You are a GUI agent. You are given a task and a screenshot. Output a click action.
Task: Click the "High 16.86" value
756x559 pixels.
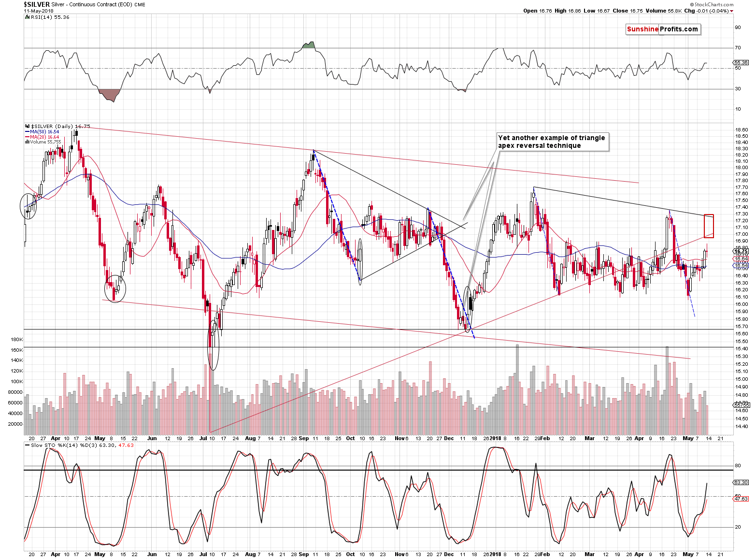[x=567, y=11]
